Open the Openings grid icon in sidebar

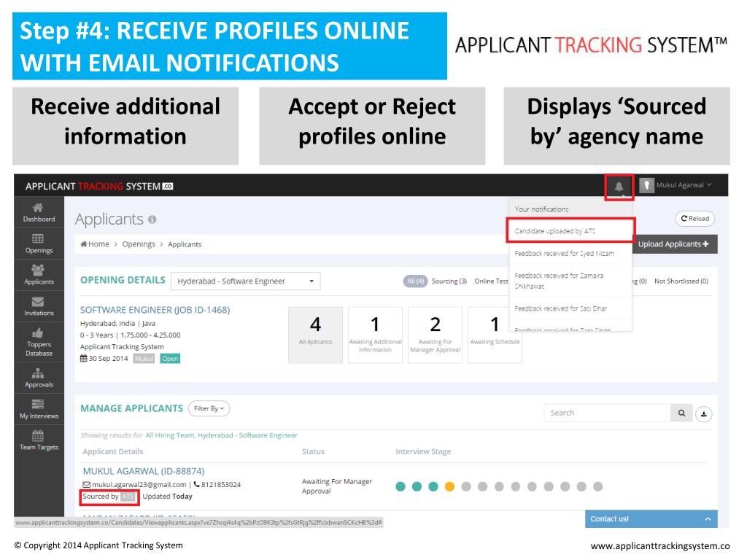[x=38, y=238]
